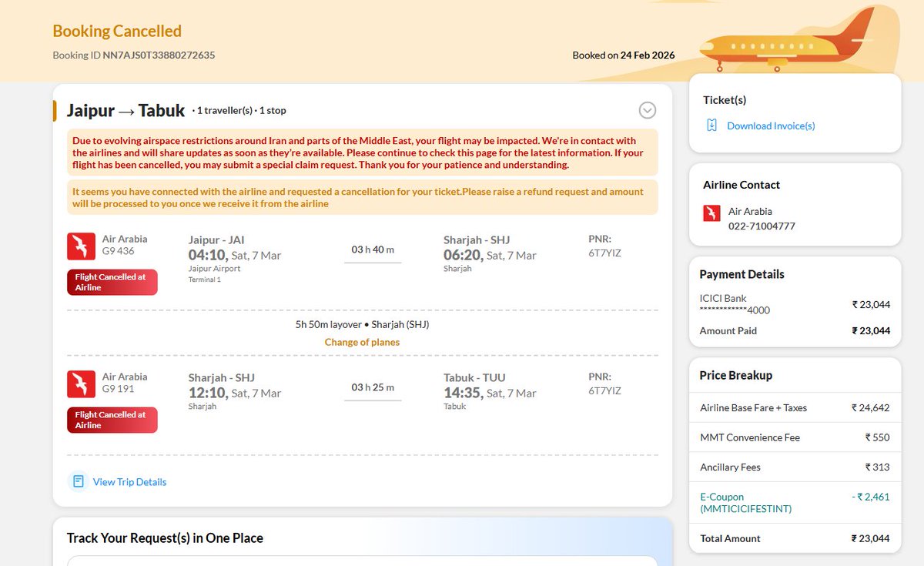
Task: Click the MMT Convenience Fee row
Action: coord(795,437)
